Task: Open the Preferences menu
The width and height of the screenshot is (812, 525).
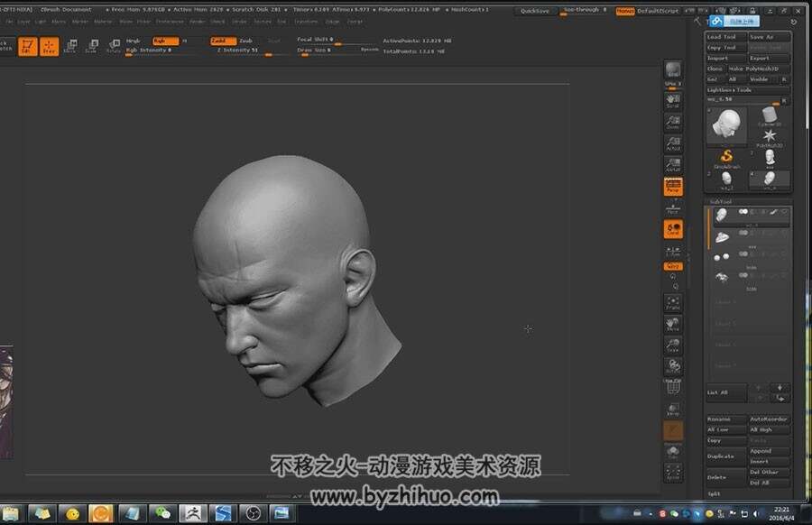Action: tap(170, 22)
